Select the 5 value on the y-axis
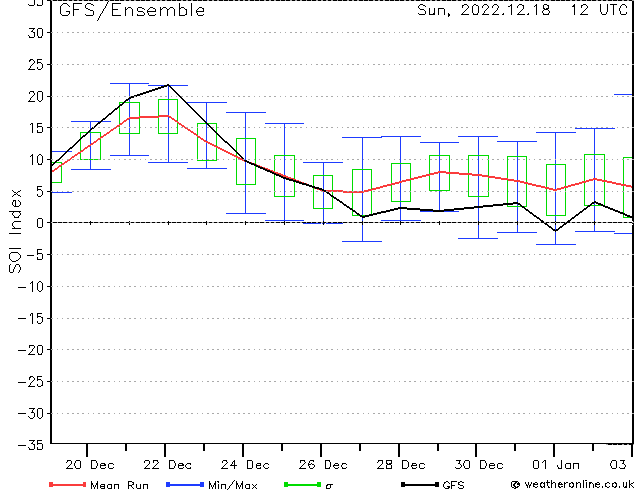The width and height of the screenshot is (634, 490). [40, 191]
